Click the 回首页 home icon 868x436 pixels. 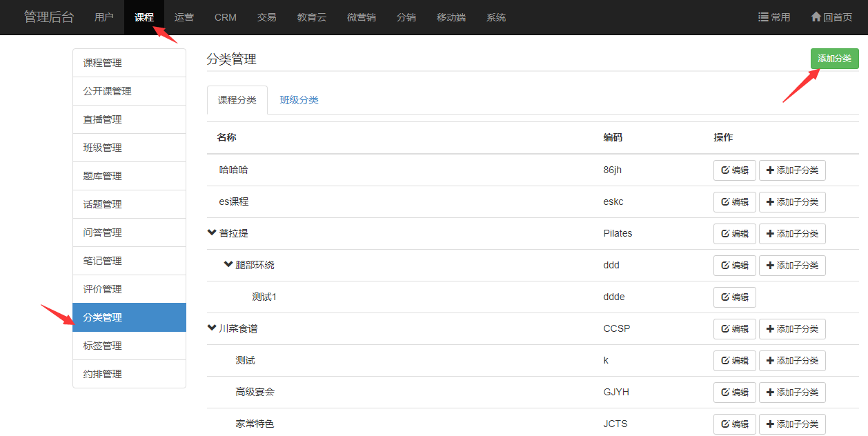(x=816, y=17)
